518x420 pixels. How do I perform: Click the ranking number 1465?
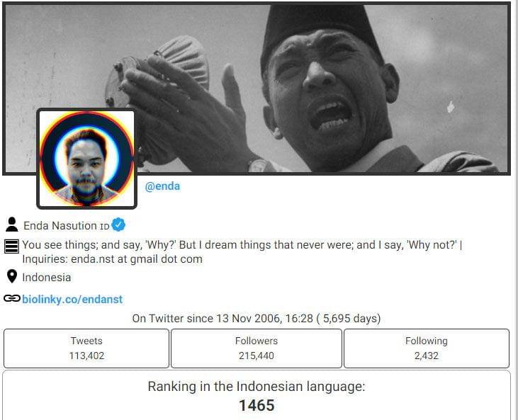(257, 405)
